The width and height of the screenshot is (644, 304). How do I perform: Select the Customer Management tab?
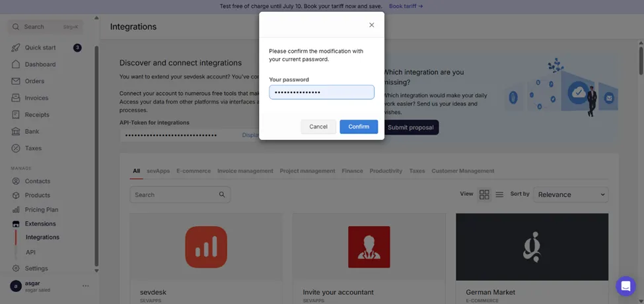click(x=463, y=171)
